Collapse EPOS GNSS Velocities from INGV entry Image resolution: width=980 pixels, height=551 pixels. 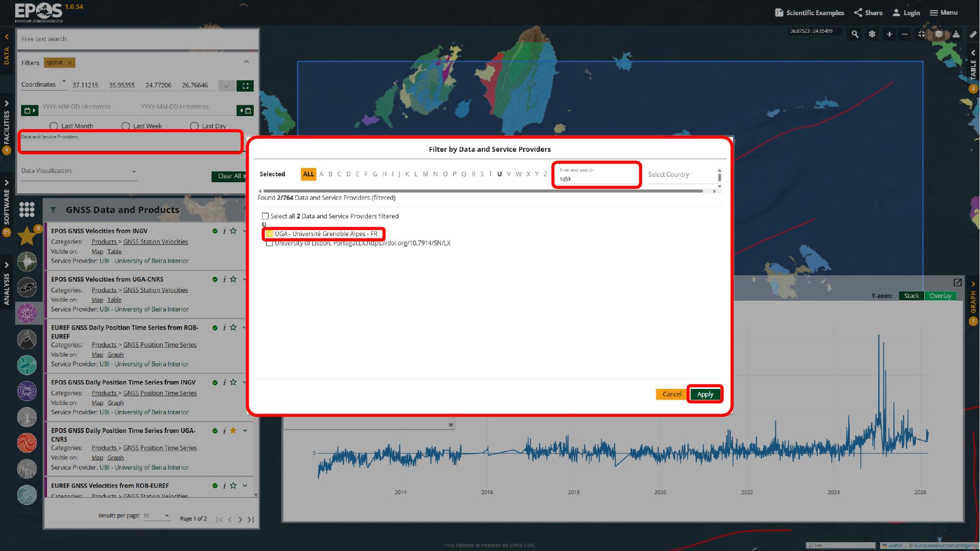click(244, 231)
